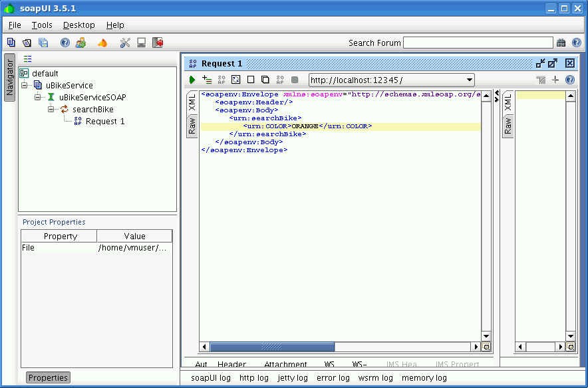The width and height of the screenshot is (588, 388).
Task: Open the http log tab
Action: 254,378
